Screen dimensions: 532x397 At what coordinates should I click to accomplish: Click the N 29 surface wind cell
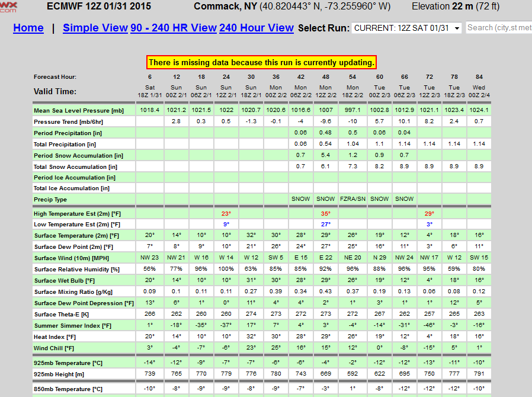(x=379, y=258)
